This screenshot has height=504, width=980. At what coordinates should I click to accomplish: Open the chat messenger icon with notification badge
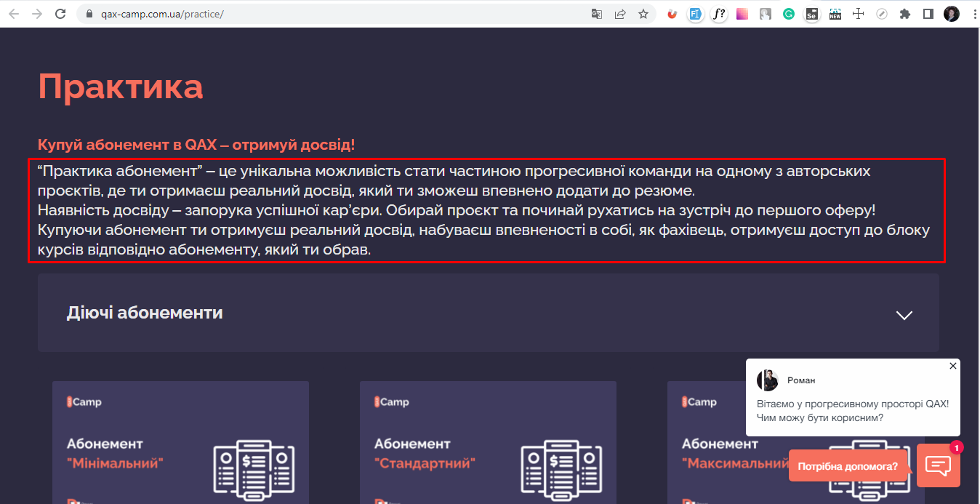(939, 465)
